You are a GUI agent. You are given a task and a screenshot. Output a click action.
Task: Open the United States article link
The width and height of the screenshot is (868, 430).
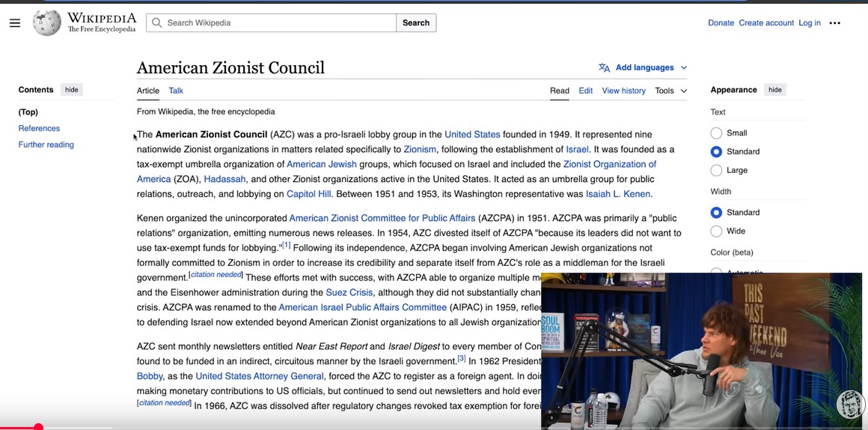[472, 135]
